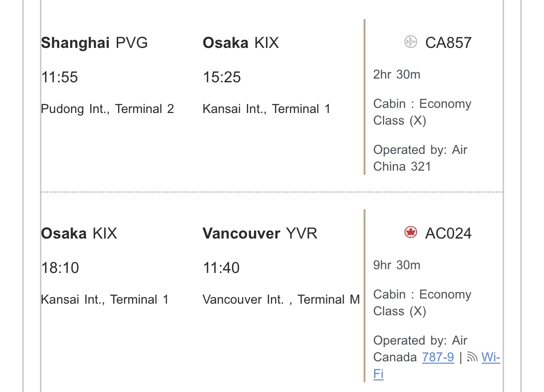Click the Osaka KIX arrival heading

pos(240,43)
